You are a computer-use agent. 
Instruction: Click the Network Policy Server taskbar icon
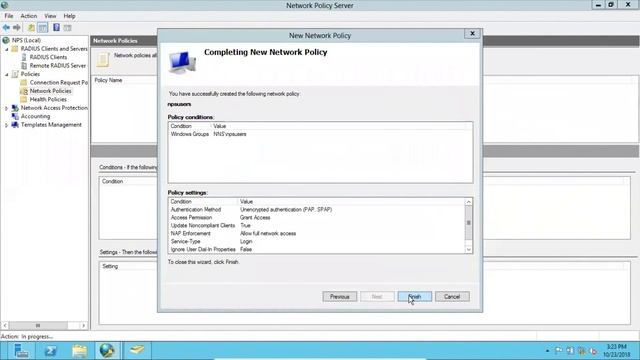pos(107,351)
